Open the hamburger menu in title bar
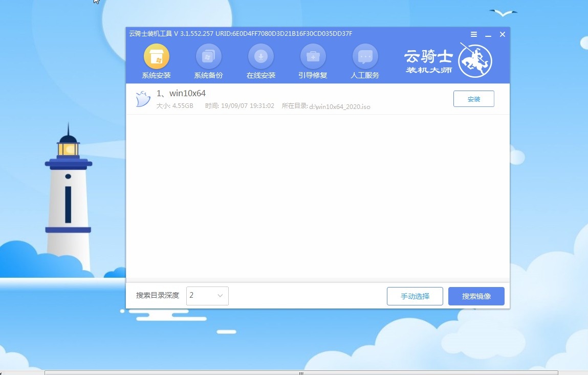Image resolution: width=588 pixels, height=375 pixels. point(474,34)
